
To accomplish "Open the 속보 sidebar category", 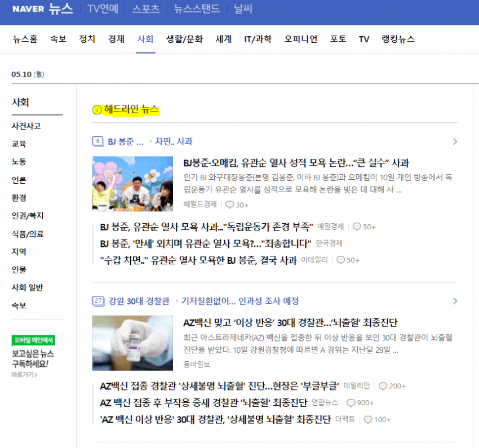I will tap(19, 305).
